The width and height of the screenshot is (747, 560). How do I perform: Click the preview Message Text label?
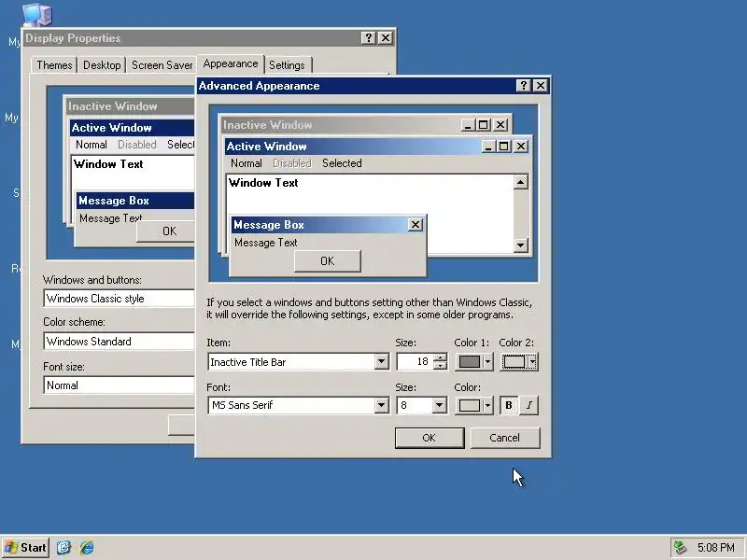point(266,243)
